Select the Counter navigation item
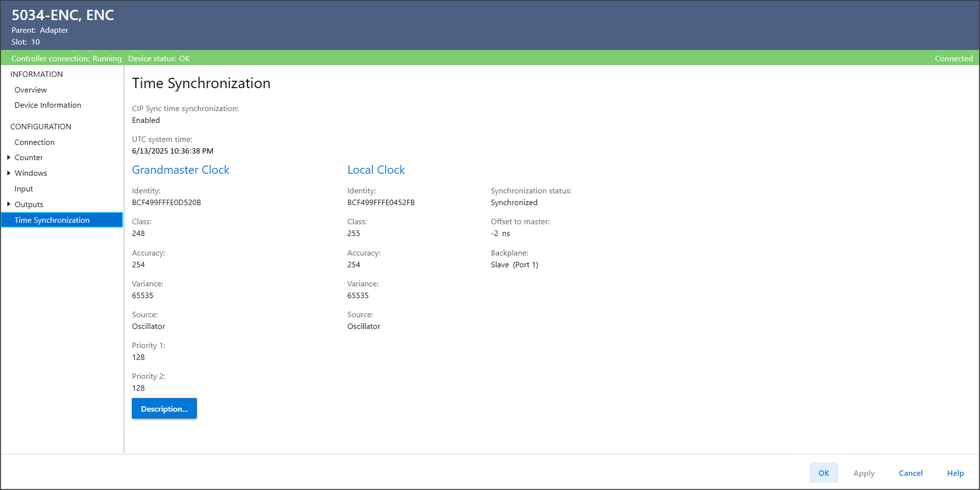 tap(29, 157)
